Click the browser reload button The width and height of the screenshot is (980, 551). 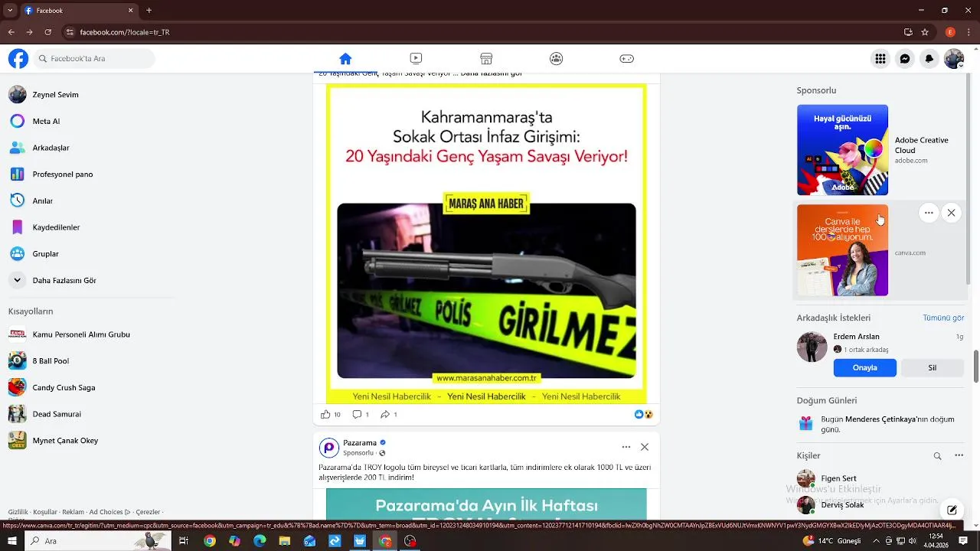47,32
